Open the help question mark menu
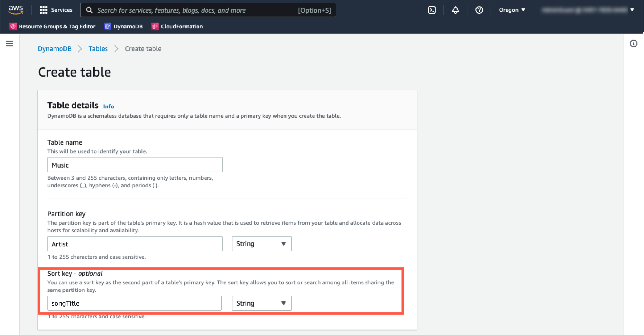This screenshot has height=335, width=644. 479,10
